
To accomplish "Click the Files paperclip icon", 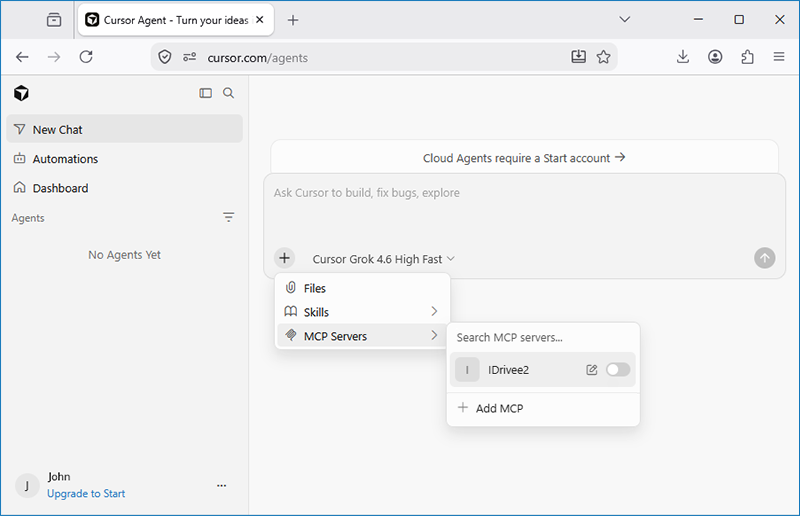I will (290, 288).
